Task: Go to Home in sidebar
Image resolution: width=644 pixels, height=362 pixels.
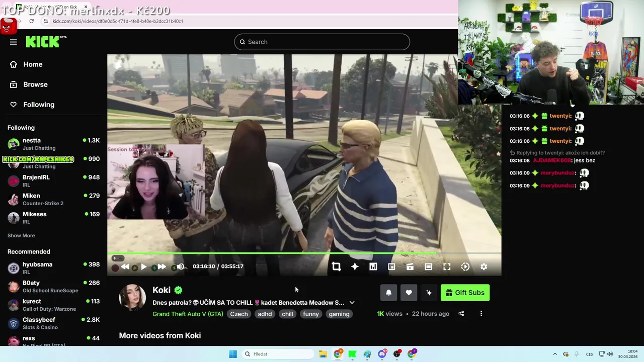Action: click(x=33, y=64)
